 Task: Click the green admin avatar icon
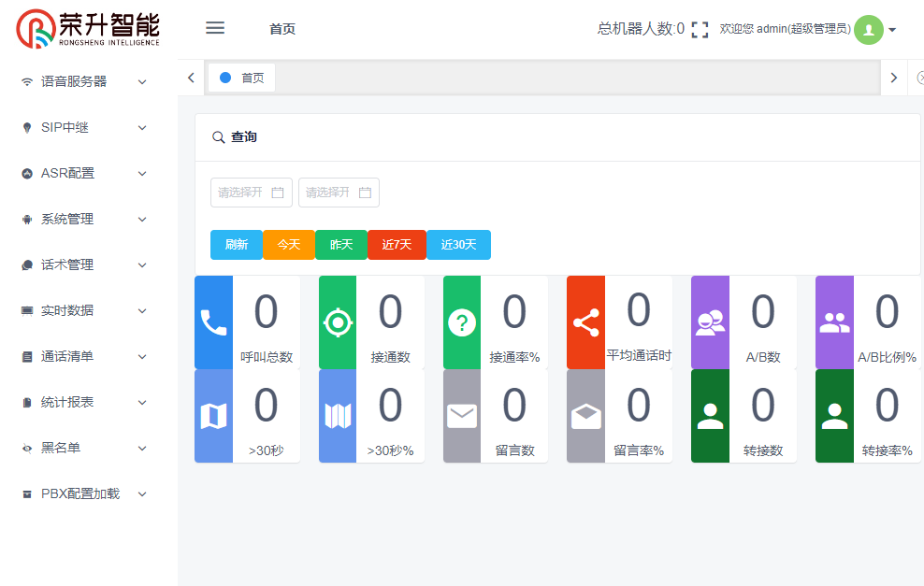869,30
